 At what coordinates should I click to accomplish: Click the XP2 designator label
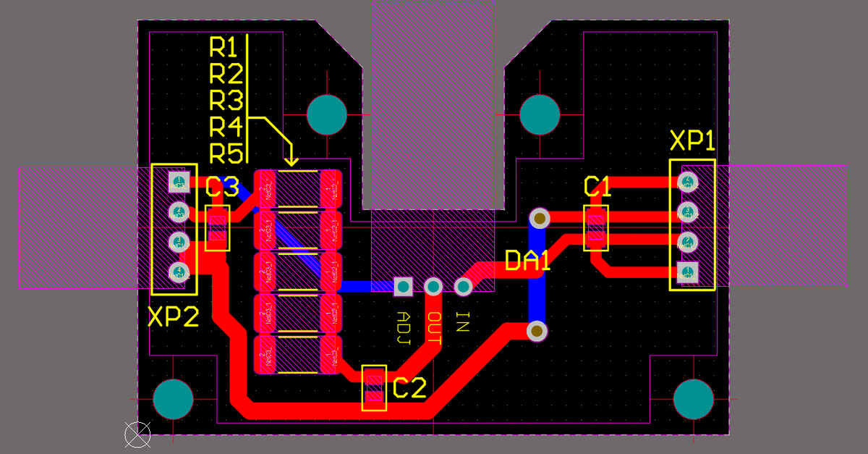[x=173, y=316]
